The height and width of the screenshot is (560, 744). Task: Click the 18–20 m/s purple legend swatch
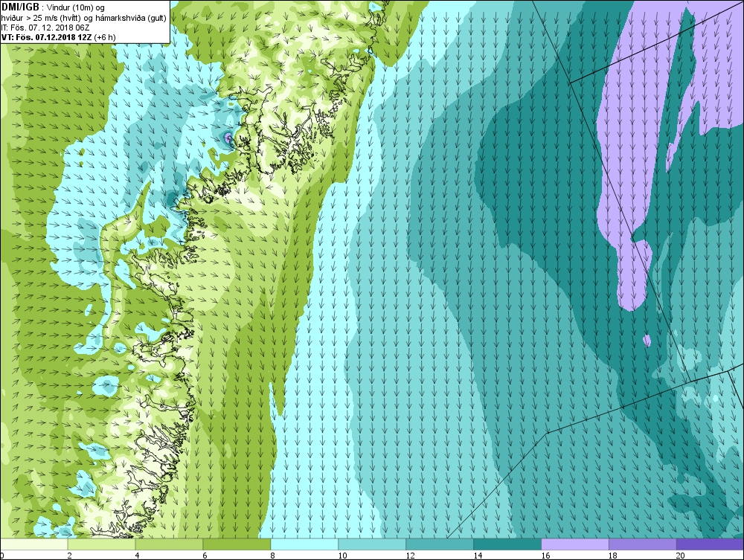643,544
